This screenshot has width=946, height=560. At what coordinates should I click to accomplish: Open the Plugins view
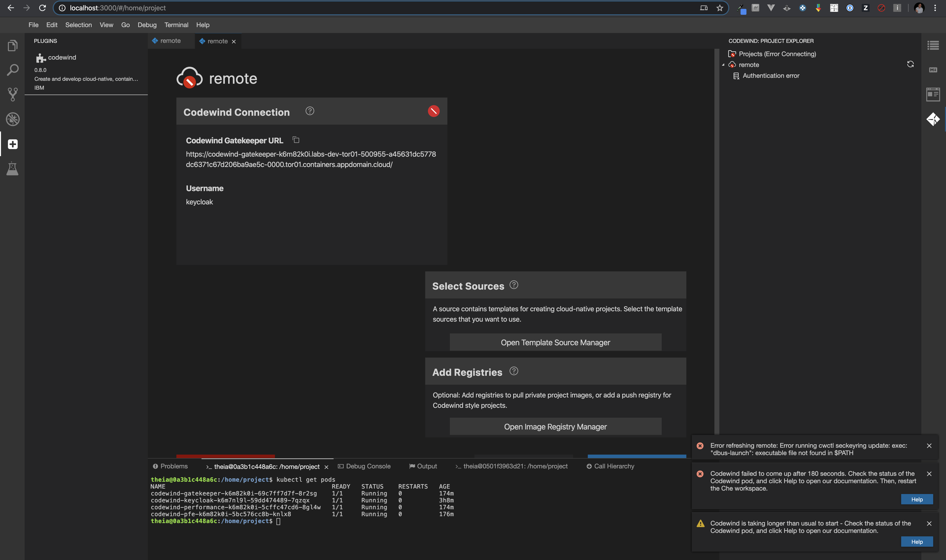pyautogui.click(x=13, y=144)
